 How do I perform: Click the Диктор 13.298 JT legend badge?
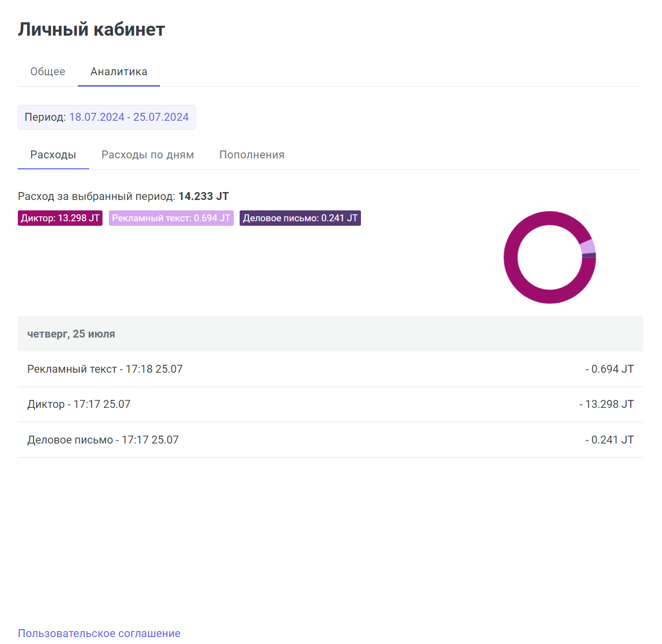tap(60, 218)
